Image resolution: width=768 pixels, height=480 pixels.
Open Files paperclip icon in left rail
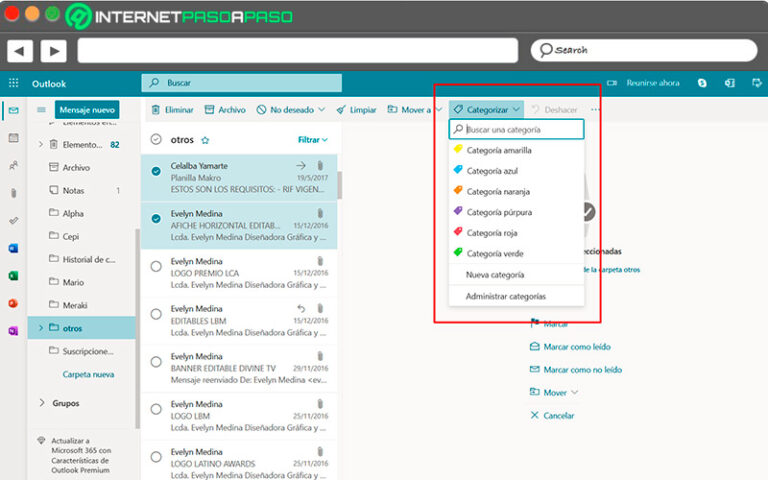[14, 193]
